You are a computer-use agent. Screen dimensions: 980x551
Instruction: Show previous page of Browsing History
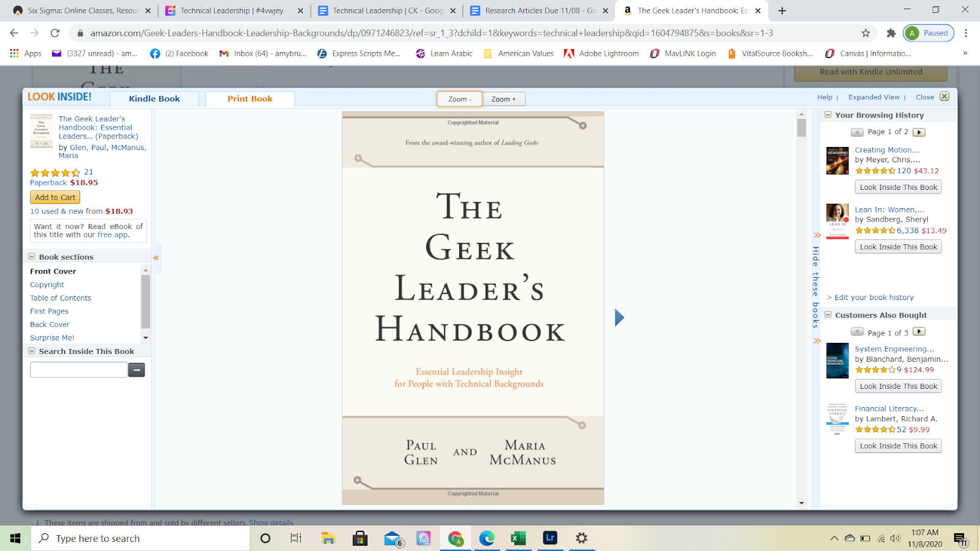pyautogui.click(x=857, y=132)
